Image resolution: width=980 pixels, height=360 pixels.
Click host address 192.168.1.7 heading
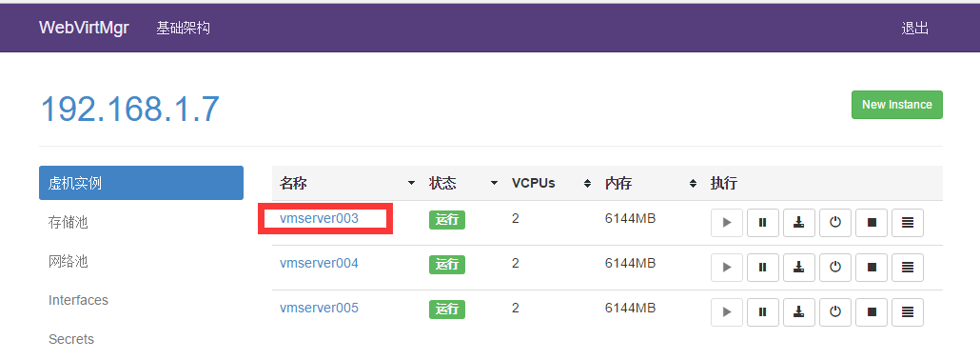(130, 109)
